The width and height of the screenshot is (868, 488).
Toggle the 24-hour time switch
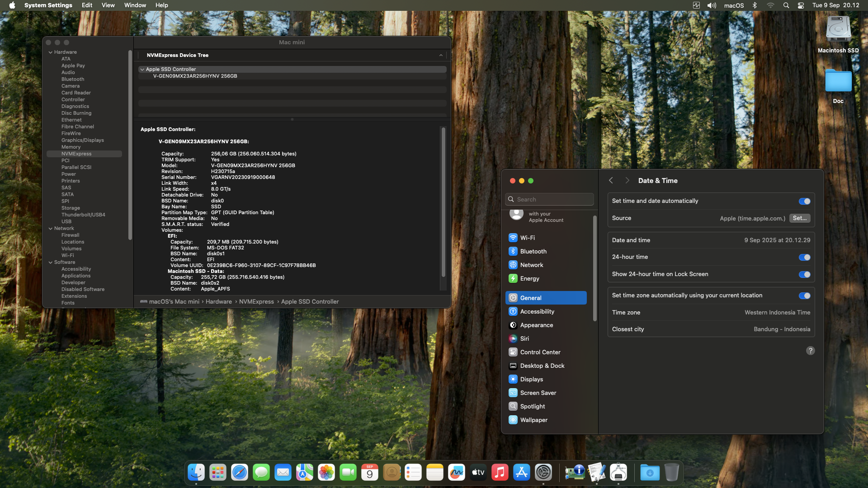[x=804, y=257]
